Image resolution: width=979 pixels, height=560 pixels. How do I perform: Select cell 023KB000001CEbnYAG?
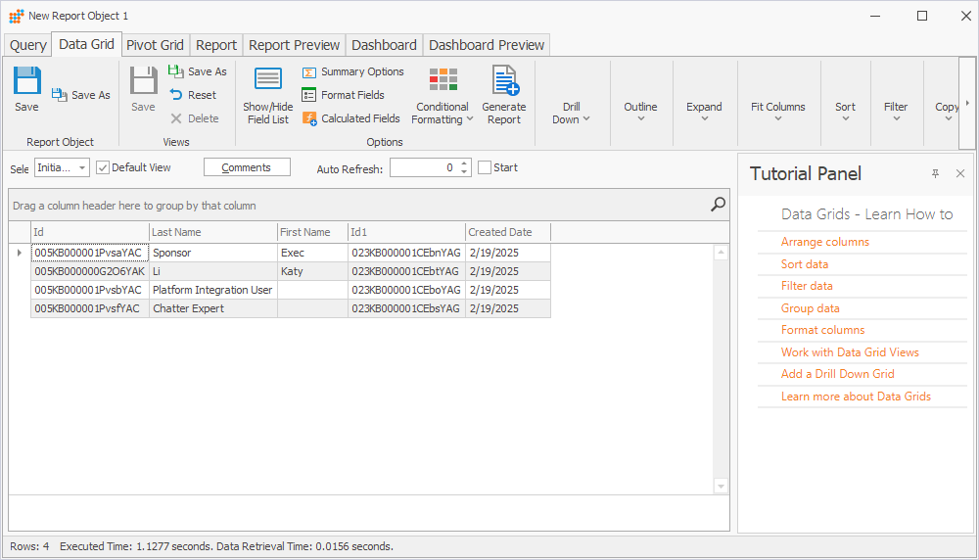pos(406,253)
